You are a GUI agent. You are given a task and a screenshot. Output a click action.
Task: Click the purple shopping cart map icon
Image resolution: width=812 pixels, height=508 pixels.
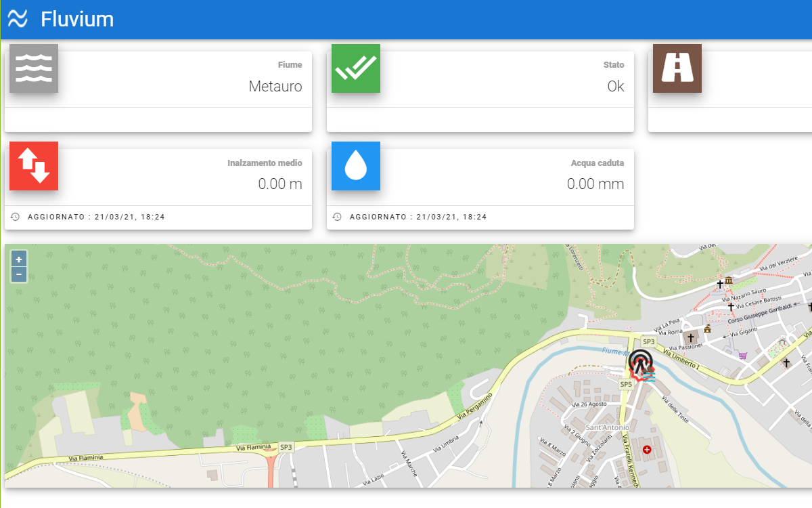click(x=743, y=355)
